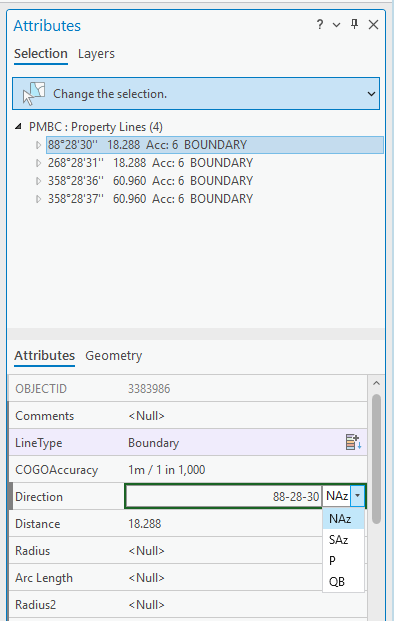This screenshot has height=621, width=394.
Task: Click the COGOAccuracy field label
Action: click(57, 470)
